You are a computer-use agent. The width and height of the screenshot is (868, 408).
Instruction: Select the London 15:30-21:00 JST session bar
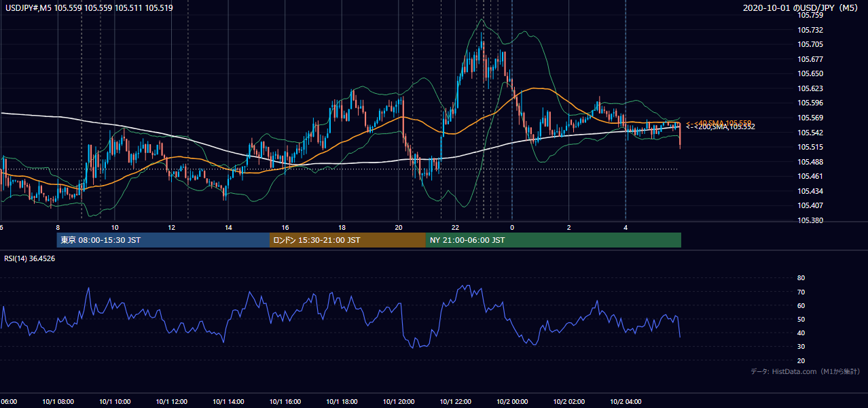pyautogui.click(x=348, y=240)
